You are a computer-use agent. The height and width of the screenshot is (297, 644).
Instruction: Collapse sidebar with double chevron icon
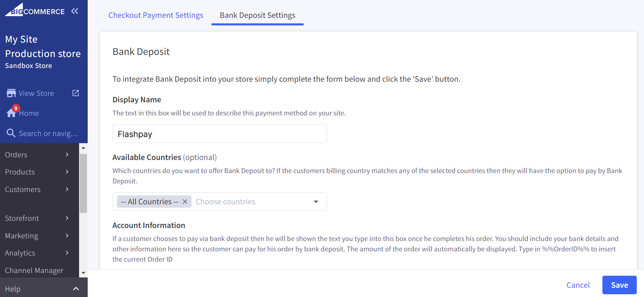(x=75, y=11)
